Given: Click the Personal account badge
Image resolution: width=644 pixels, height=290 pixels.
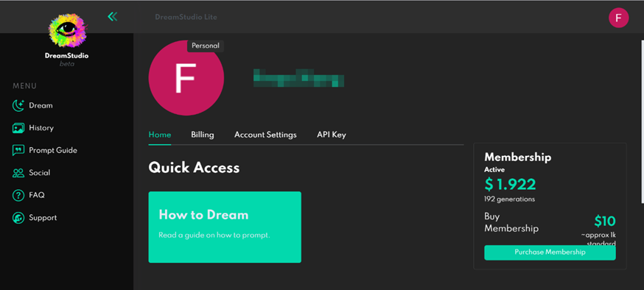Looking at the screenshot, I should coord(206,46).
